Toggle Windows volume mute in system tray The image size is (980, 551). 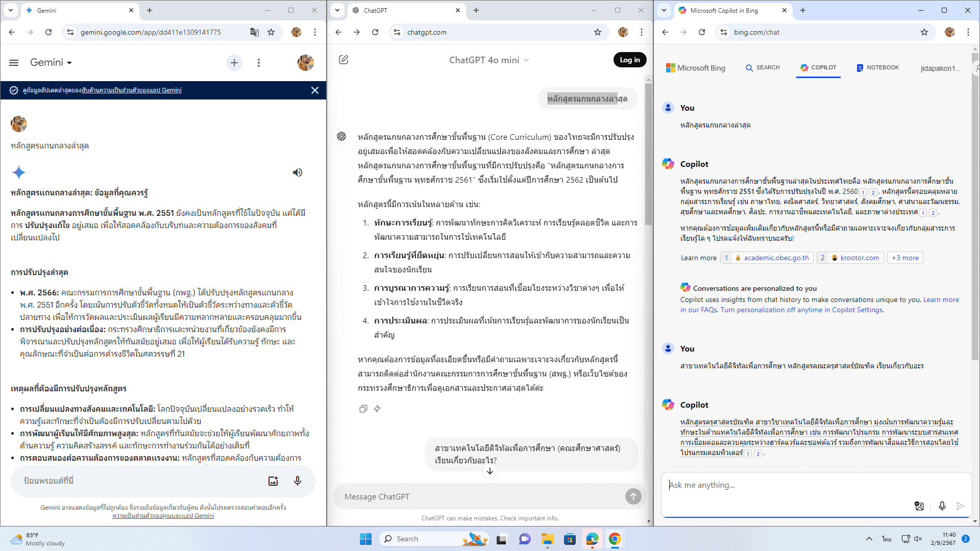coord(918,539)
